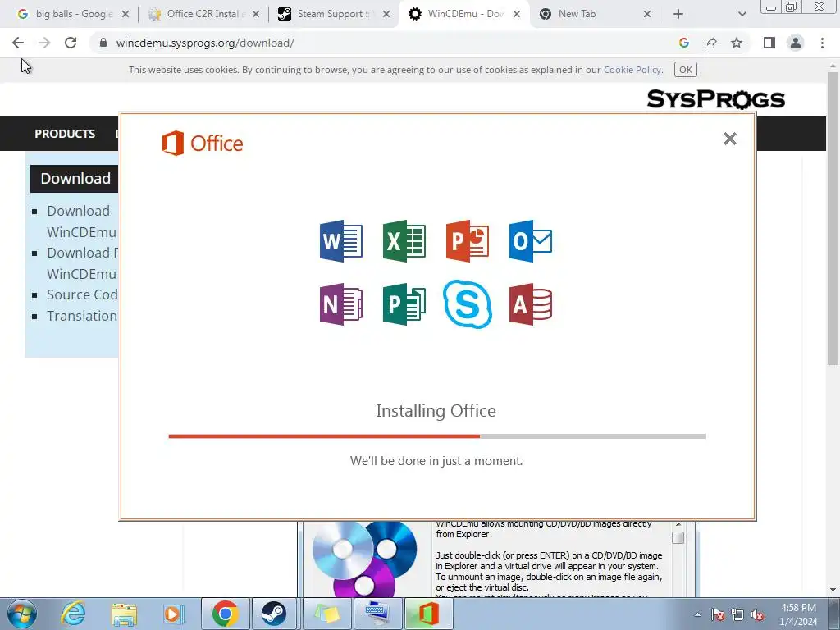Switch to New Tab tab
The image size is (840, 630).
tap(595, 14)
